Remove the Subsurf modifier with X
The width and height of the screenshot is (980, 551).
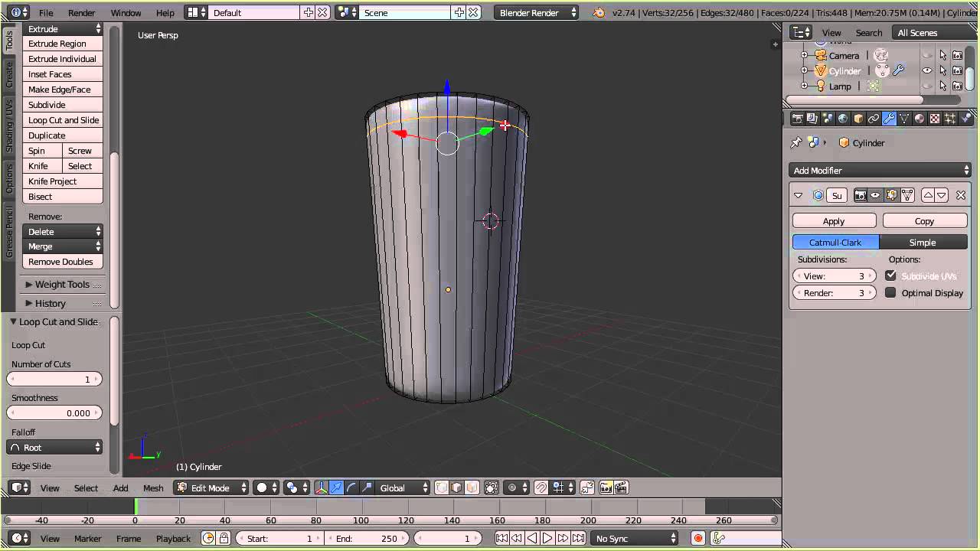tap(961, 195)
